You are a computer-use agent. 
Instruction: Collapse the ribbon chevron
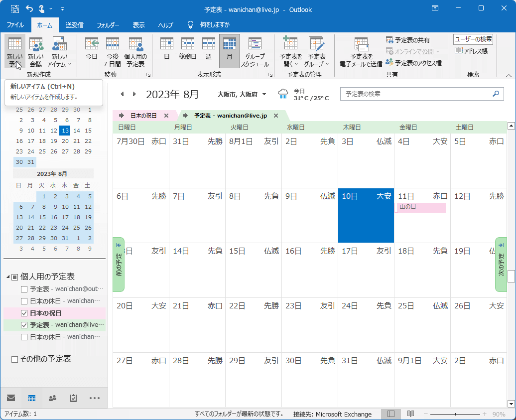[509, 75]
